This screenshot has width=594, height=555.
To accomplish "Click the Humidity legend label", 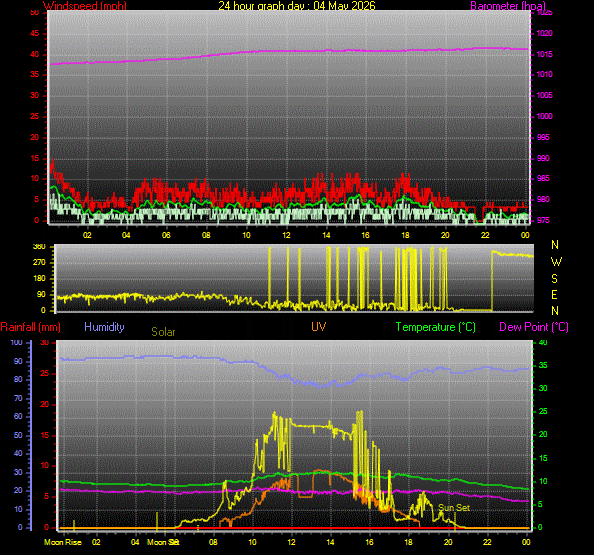I will (104, 327).
